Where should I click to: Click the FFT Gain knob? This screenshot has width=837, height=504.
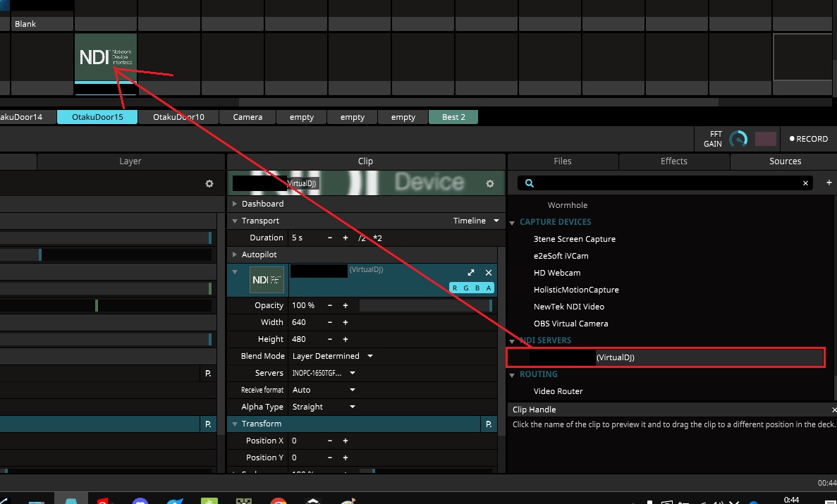(739, 139)
